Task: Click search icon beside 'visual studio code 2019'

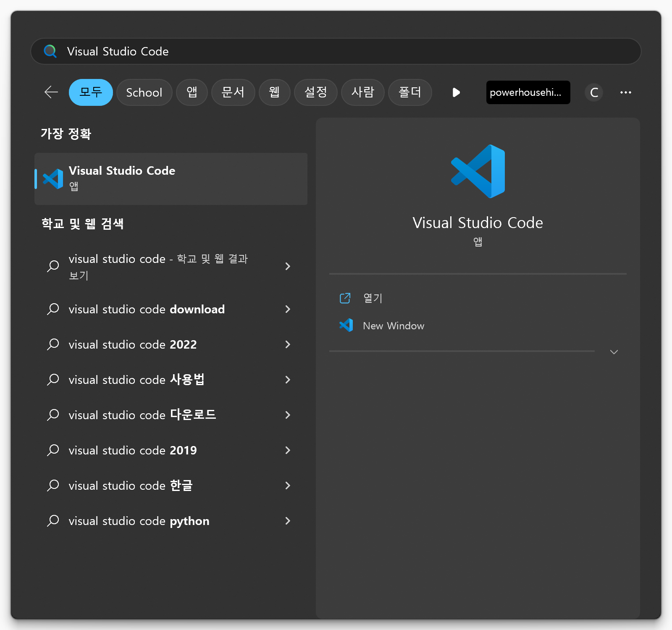Action: 53,450
